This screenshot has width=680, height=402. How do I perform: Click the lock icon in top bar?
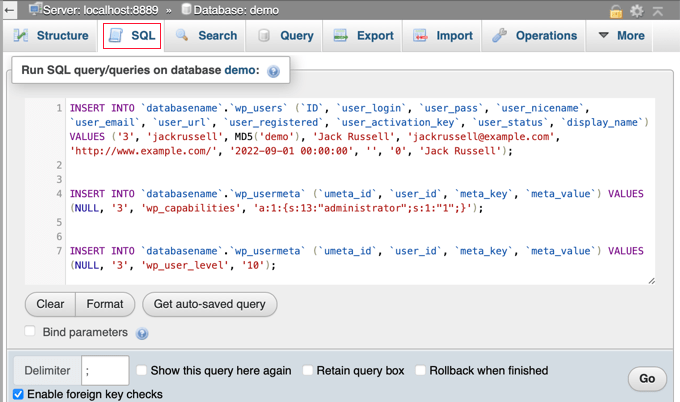(617, 10)
